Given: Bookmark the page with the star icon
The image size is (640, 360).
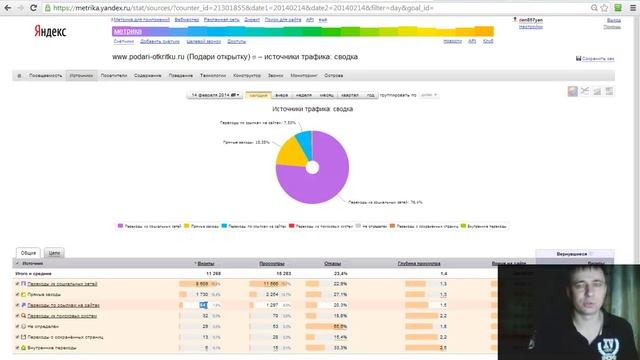Looking at the screenshot, I should [604, 8].
